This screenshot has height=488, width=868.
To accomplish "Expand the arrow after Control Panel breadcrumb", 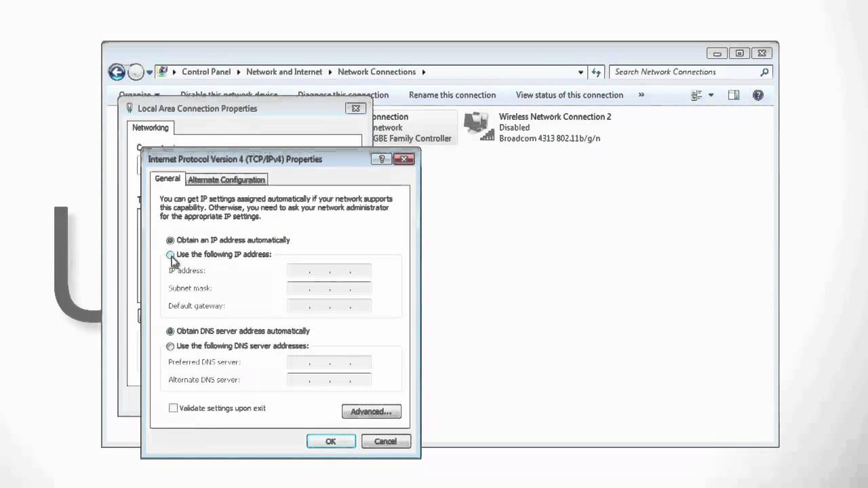I will coord(239,72).
